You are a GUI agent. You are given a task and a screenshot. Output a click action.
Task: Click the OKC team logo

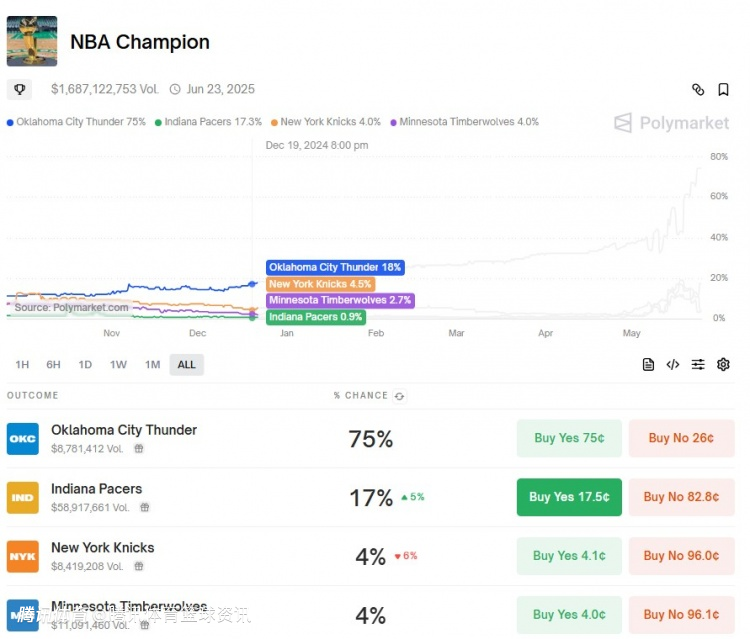click(23, 439)
